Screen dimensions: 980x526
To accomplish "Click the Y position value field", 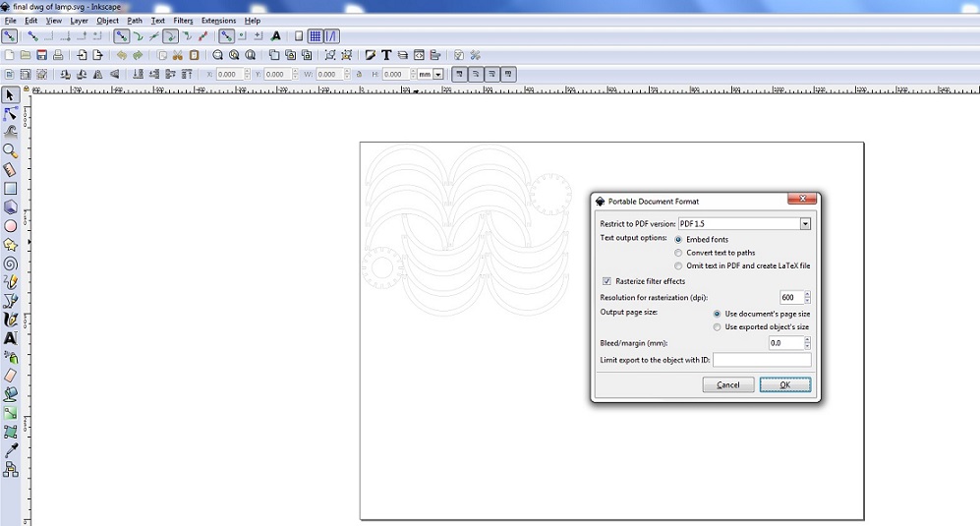I will (x=277, y=74).
